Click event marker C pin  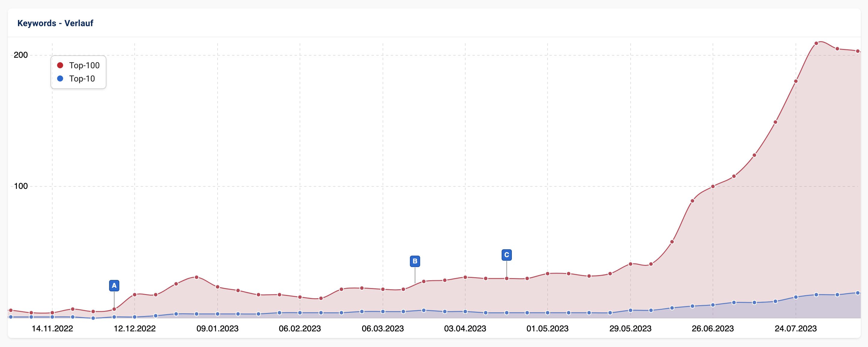click(506, 255)
